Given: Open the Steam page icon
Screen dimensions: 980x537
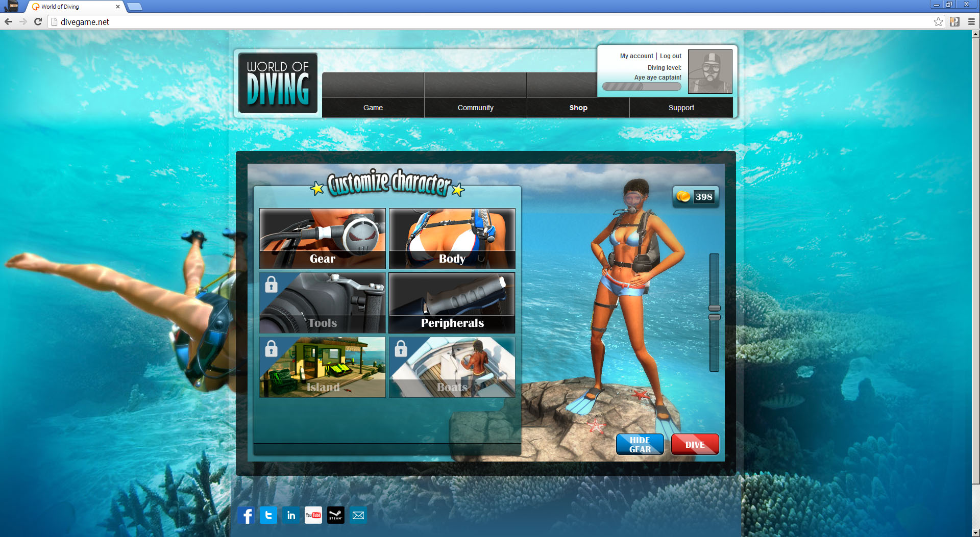Looking at the screenshot, I should click(336, 515).
